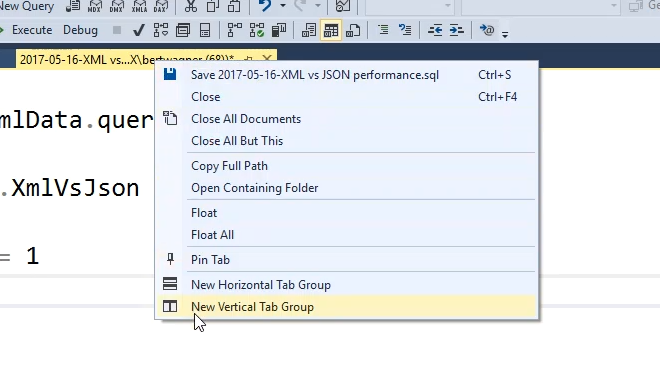The height and width of the screenshot is (369, 660).
Task: Click the Undo arrow icon
Action: point(265,6)
